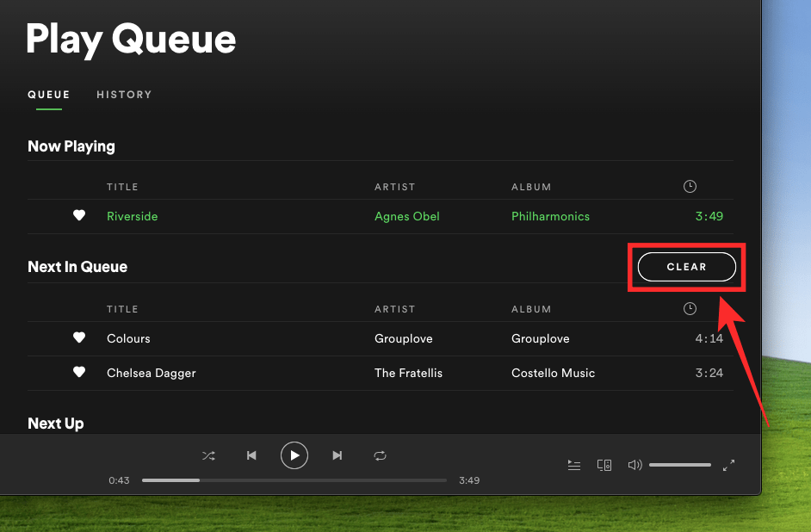Viewport: 811px width, 532px height.
Task: Open the play queue icon
Action: click(574, 465)
